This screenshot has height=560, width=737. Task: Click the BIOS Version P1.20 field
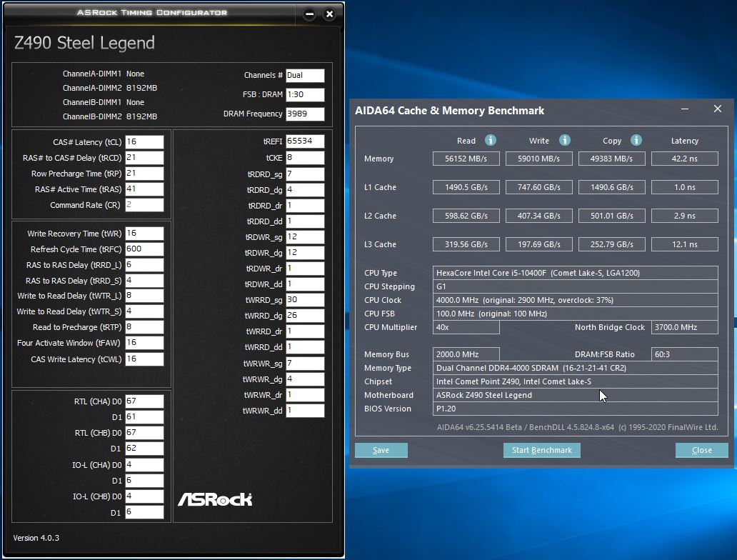[x=576, y=409]
